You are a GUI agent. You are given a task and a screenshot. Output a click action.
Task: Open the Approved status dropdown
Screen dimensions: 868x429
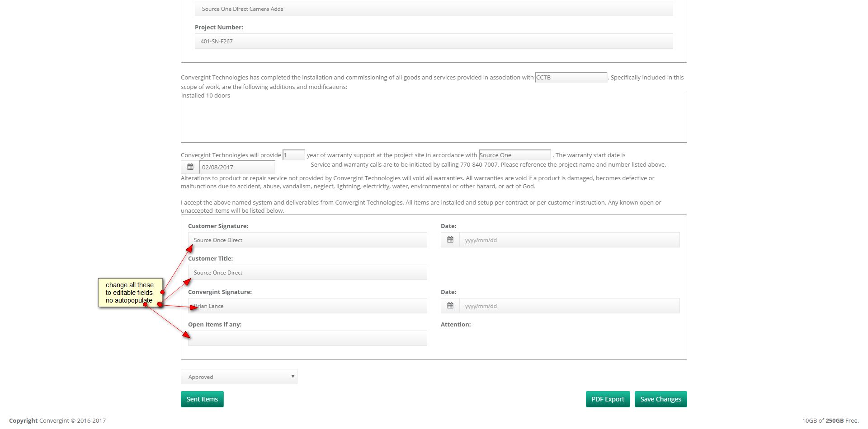tap(239, 377)
